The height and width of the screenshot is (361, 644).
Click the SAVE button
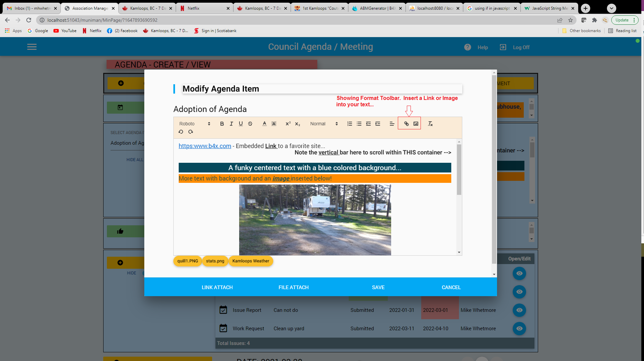point(378,287)
